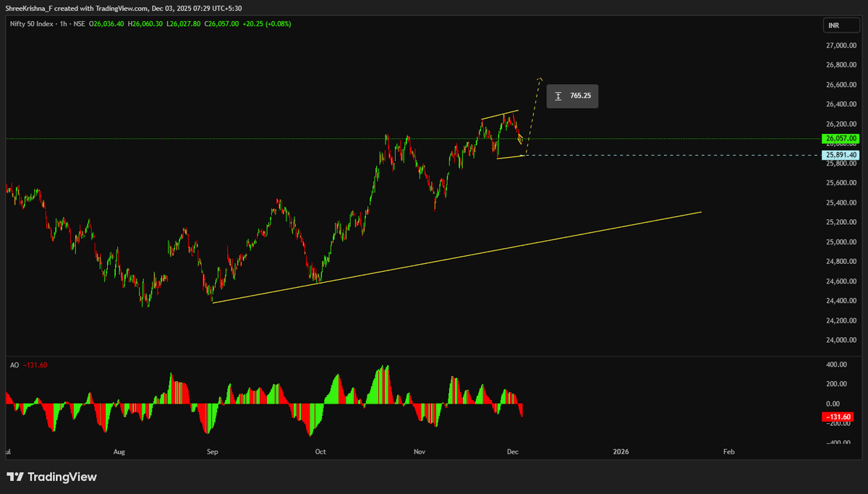
Task: Click the 25,400.00 price axis label
Action: (841, 203)
